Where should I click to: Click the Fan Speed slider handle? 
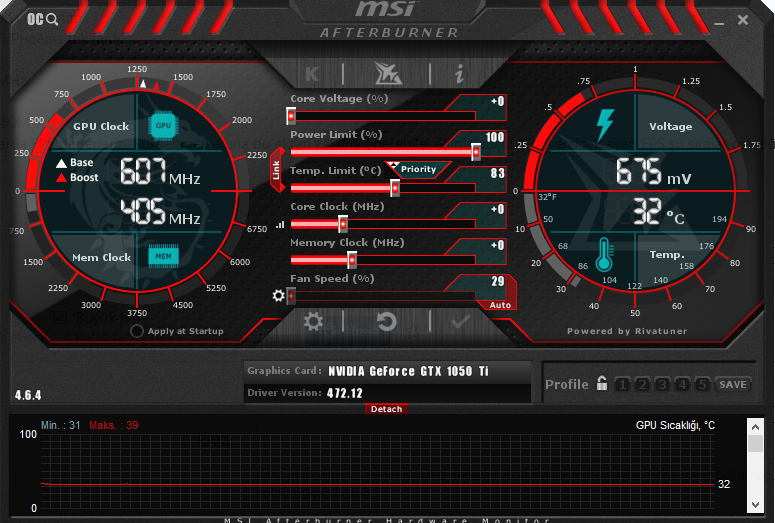(291, 296)
